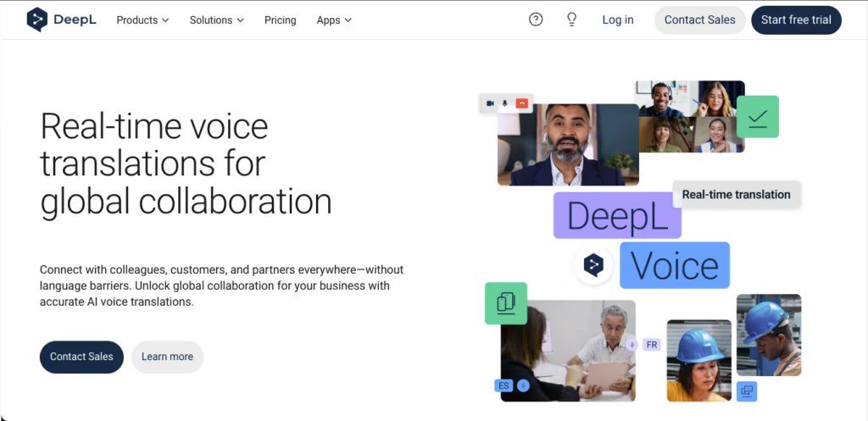The width and height of the screenshot is (868, 421).
Task: Click the Learn more button
Action: click(x=167, y=357)
